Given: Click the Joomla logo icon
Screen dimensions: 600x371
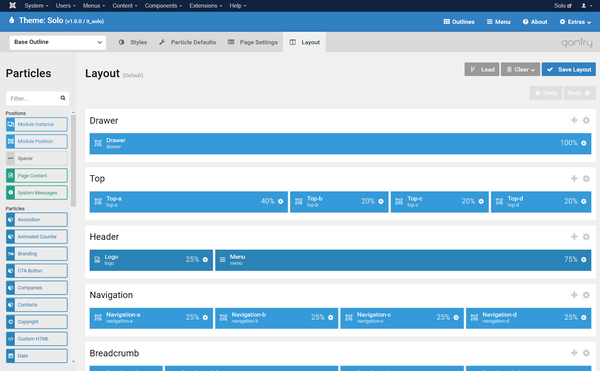Looking at the screenshot, I should 12,5.
